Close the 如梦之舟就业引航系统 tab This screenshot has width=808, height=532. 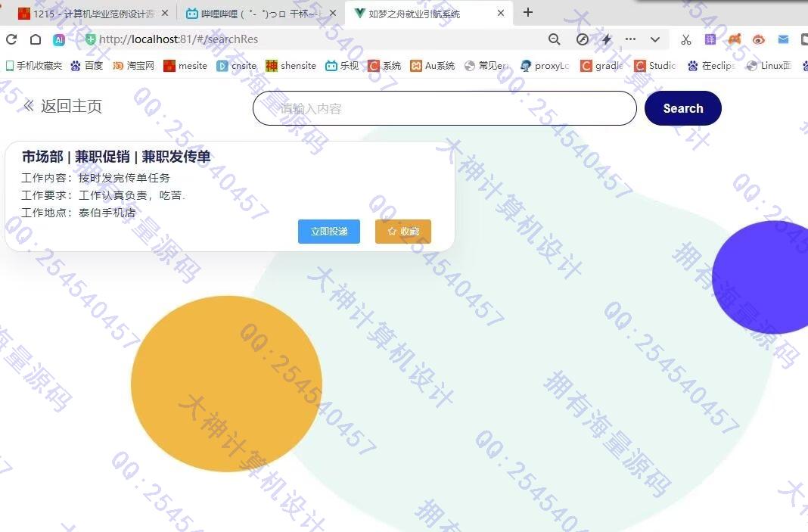click(x=500, y=13)
